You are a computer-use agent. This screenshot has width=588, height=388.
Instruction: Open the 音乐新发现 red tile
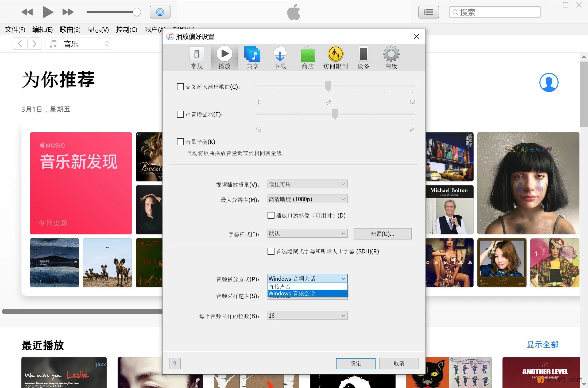[x=81, y=183]
